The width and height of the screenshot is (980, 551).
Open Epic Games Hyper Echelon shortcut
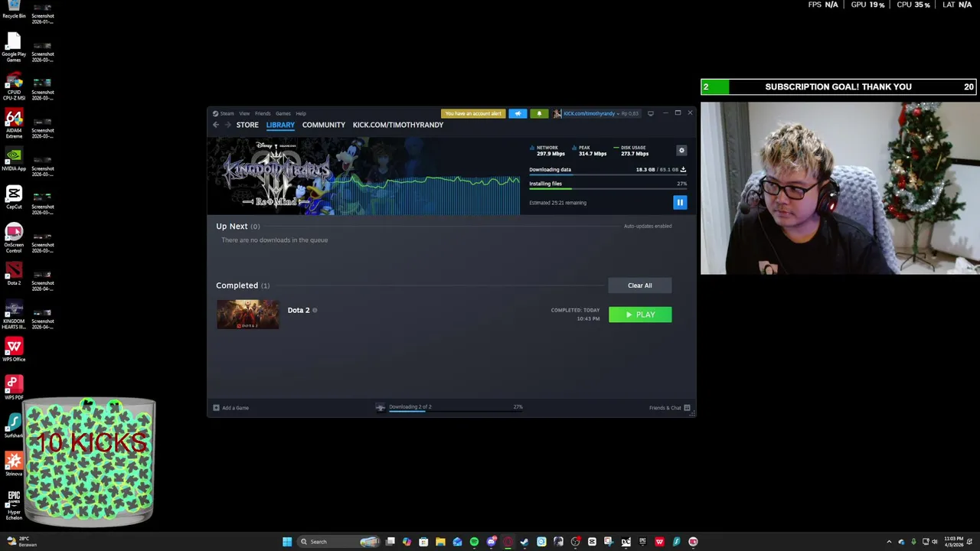tap(14, 506)
